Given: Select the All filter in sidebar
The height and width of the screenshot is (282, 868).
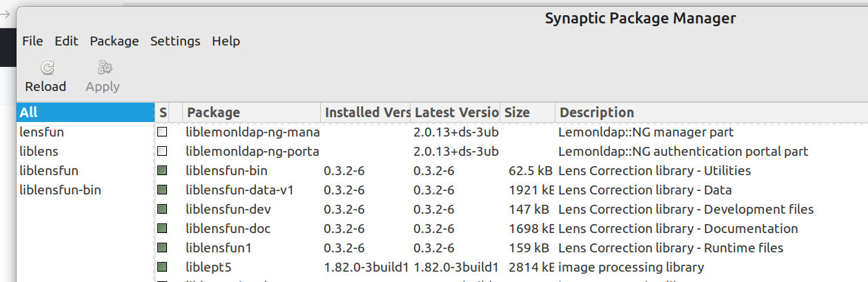Looking at the screenshot, I should click(29, 112).
